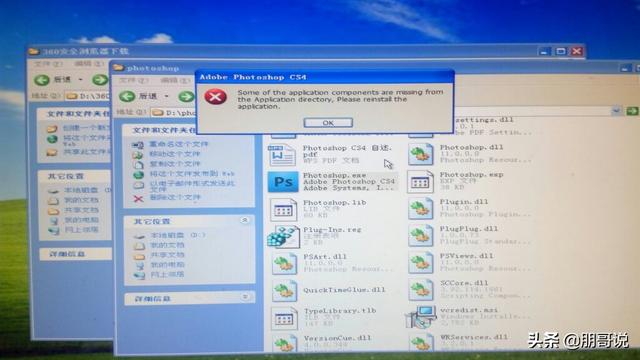Viewport: 640px width, 360px height.
Task: Click OK in the Photoshop CS4 error dialog
Action: (328, 122)
